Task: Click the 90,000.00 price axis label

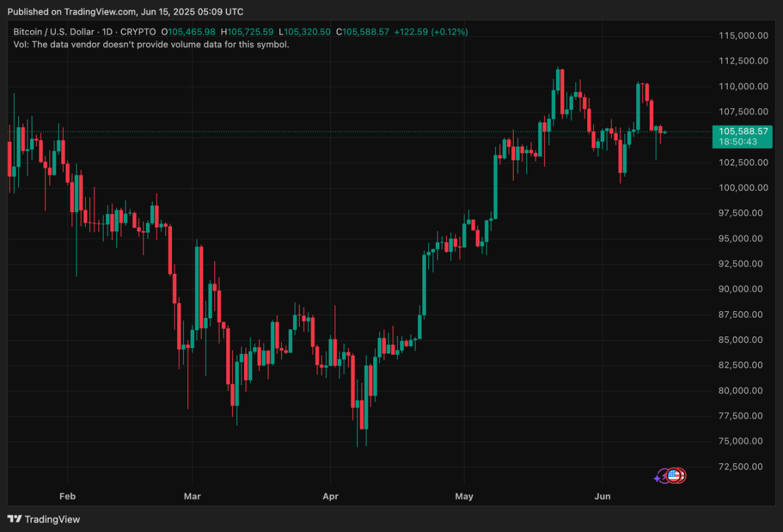Action: pos(741,289)
